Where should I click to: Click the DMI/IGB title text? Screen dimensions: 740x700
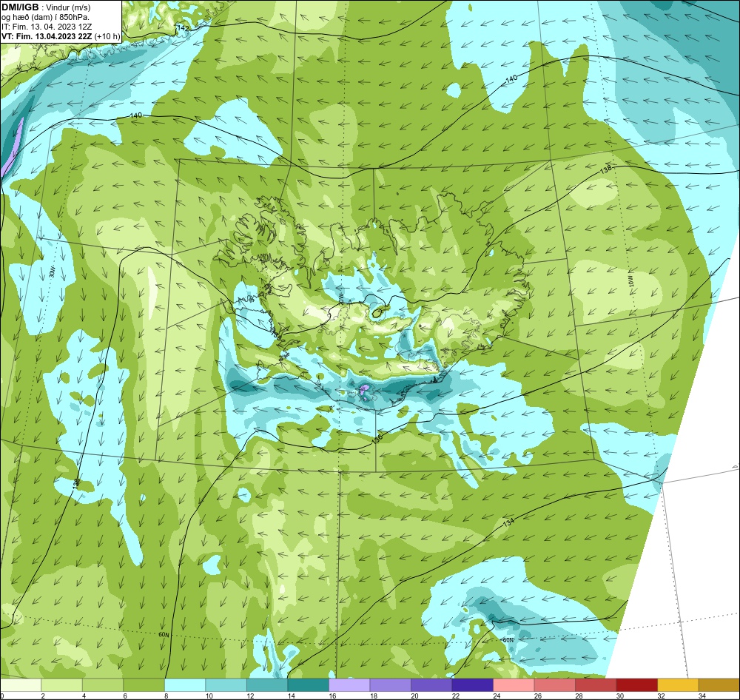[20, 7]
